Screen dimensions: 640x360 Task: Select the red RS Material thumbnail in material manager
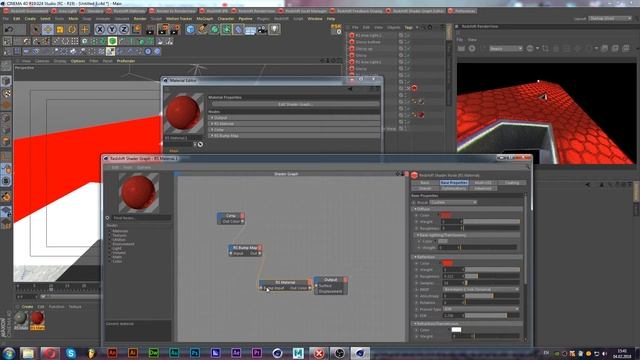(37, 318)
